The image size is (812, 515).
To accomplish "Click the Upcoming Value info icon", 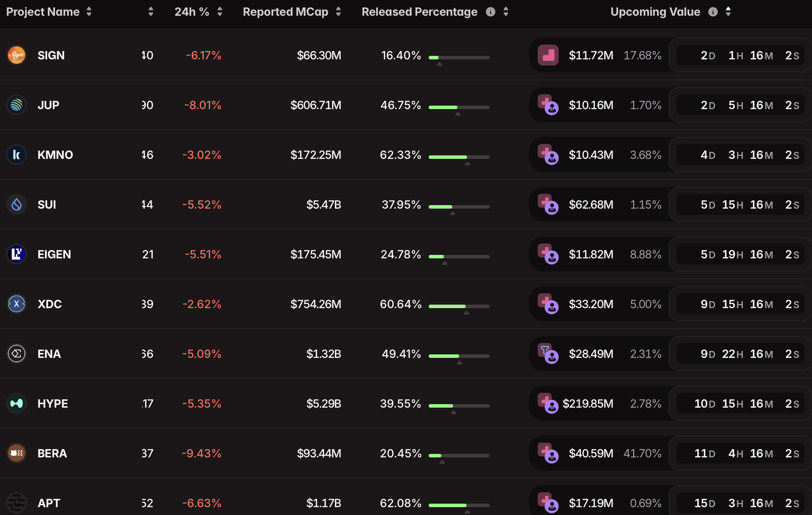I will tap(713, 12).
